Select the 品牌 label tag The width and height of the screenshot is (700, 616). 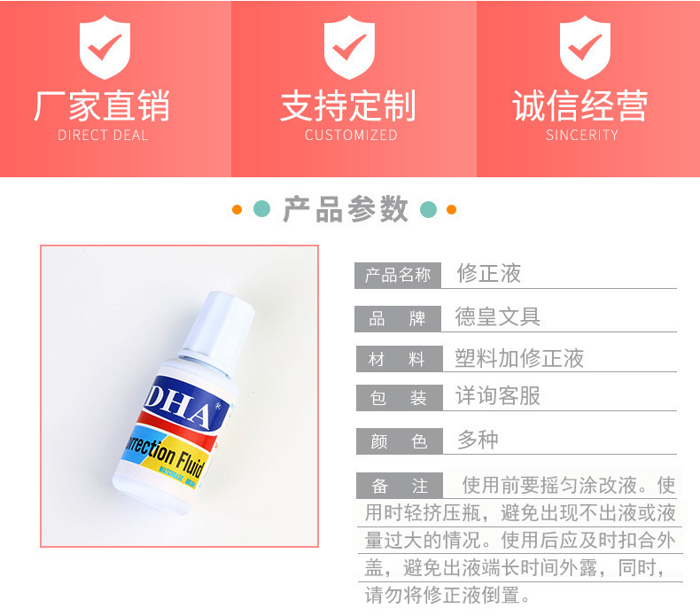[398, 319]
